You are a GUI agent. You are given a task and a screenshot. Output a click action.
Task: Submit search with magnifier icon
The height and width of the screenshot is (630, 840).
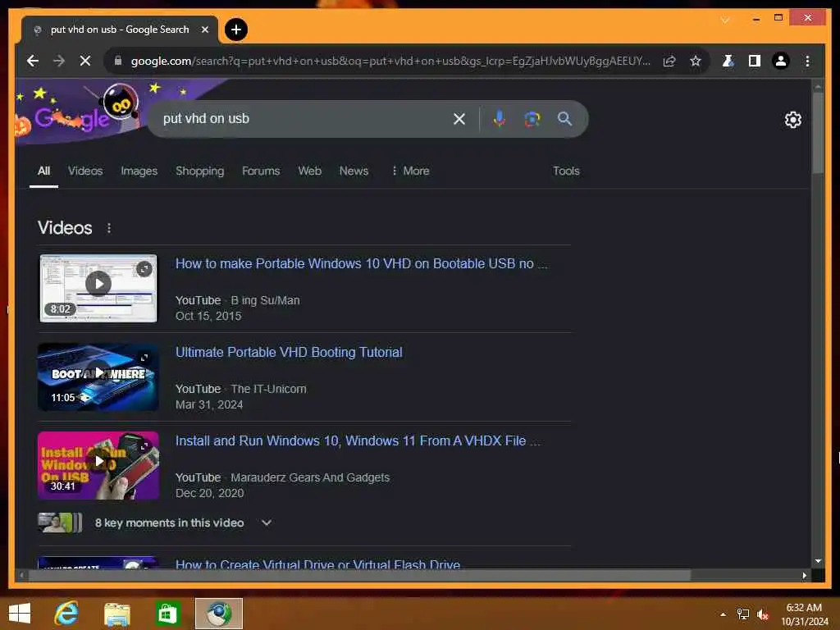pyautogui.click(x=564, y=119)
